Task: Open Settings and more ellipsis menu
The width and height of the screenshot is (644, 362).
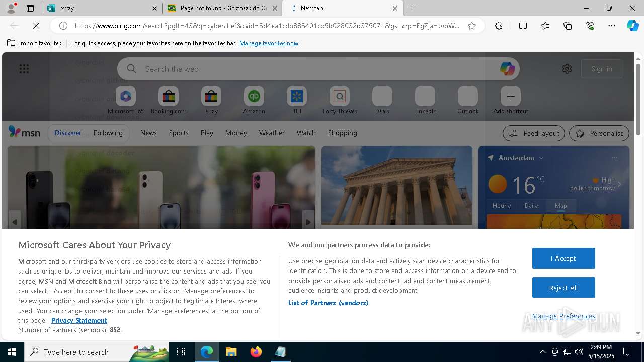Action: pyautogui.click(x=612, y=26)
